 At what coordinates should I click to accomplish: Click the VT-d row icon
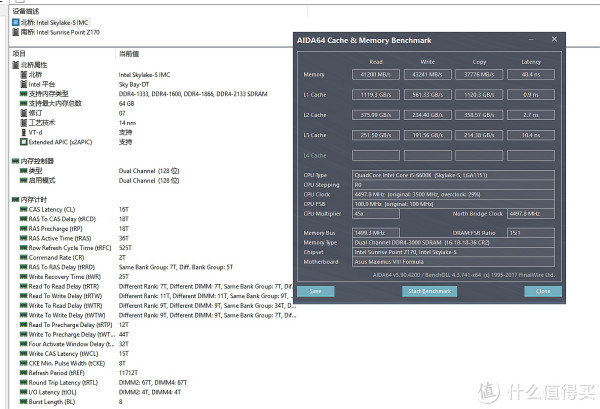23,132
